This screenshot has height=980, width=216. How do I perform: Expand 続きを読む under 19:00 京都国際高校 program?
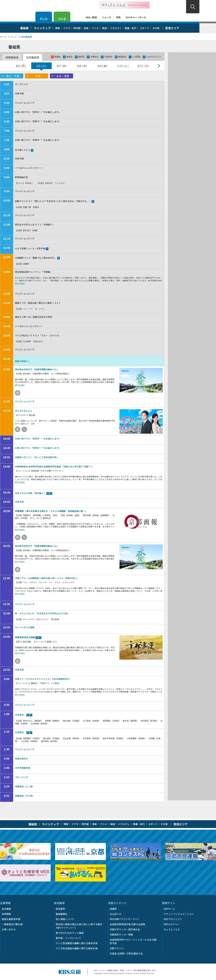coord(20,482)
